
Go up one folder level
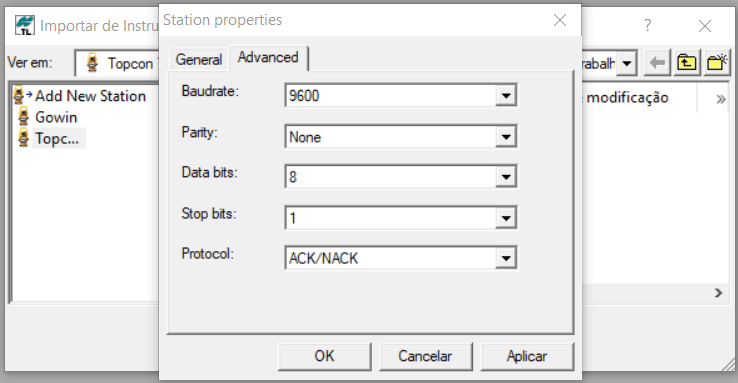tap(687, 63)
